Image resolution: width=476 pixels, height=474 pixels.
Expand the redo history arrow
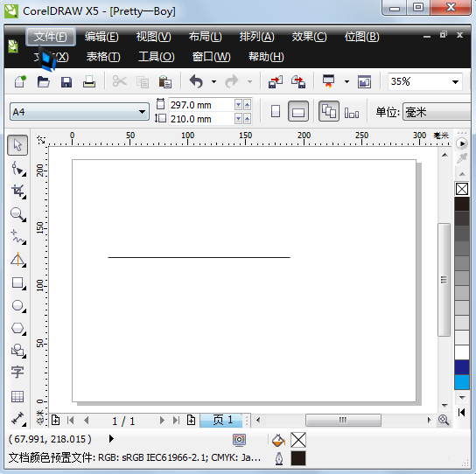249,81
